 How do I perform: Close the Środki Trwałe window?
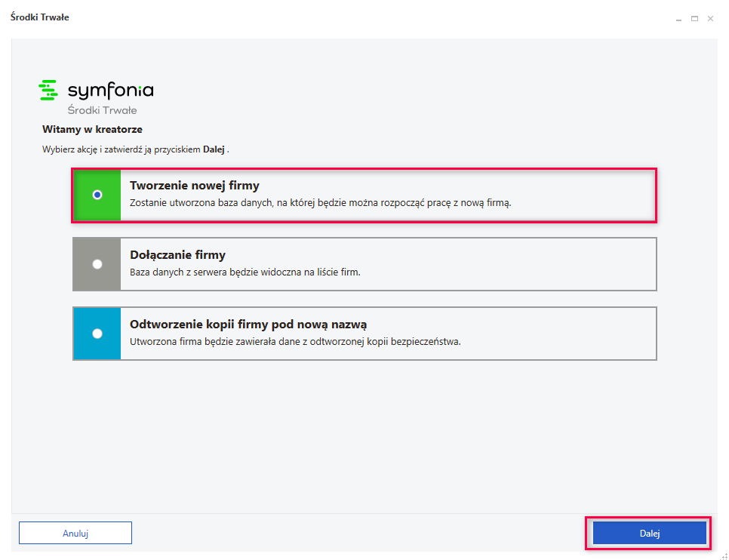(710, 19)
